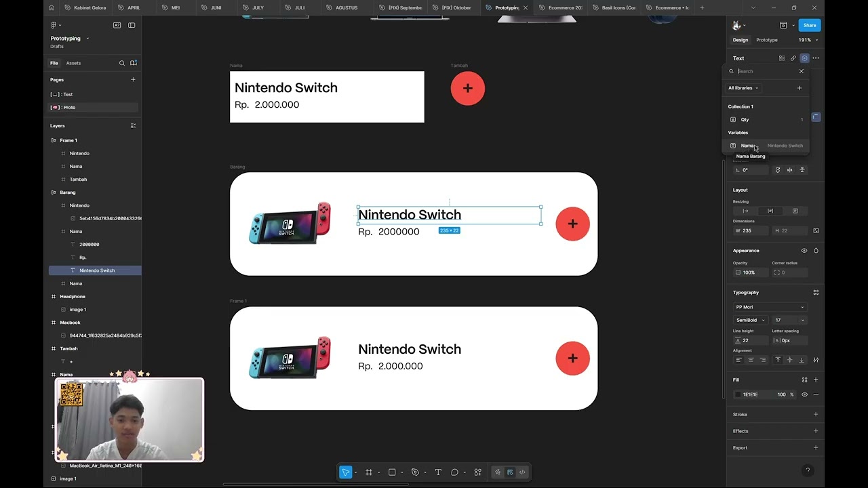This screenshot has width=868, height=488.
Task: Search layers with the magnifier icon
Action: point(122,63)
